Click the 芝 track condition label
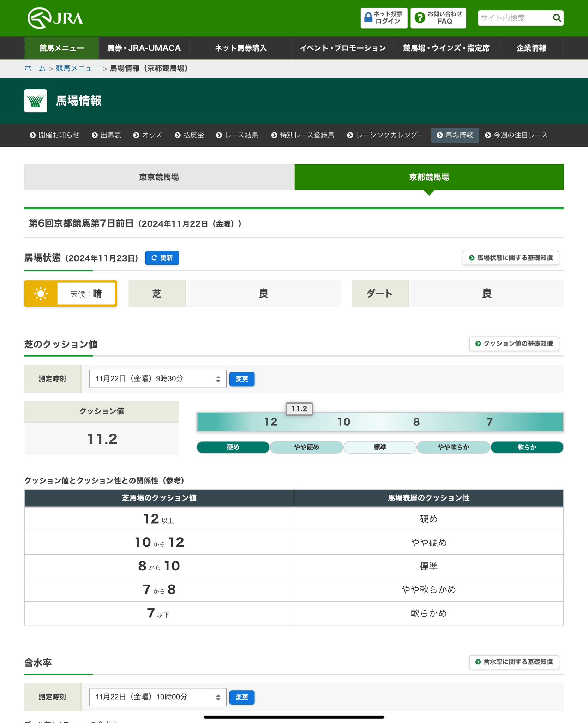588x723 pixels. [x=157, y=294]
